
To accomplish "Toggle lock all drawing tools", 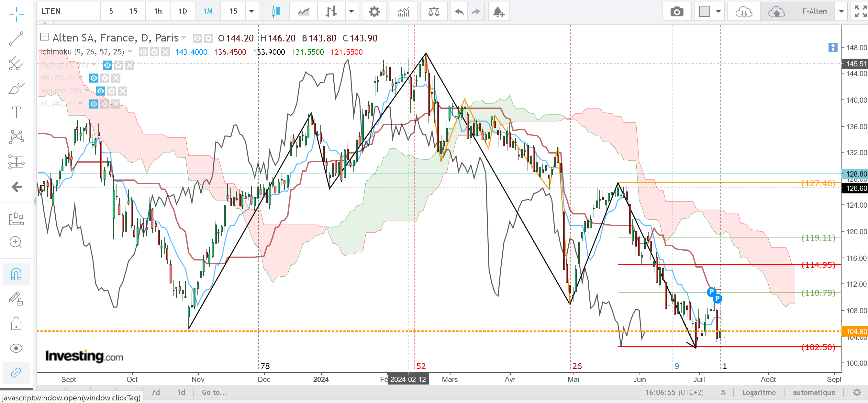I will pyautogui.click(x=16, y=323).
